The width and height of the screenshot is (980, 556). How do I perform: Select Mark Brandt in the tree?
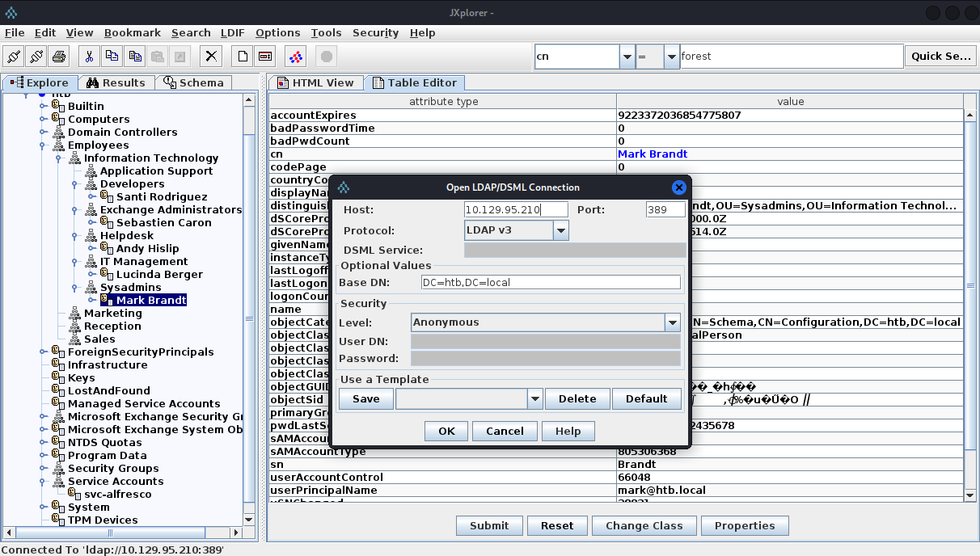coord(151,301)
